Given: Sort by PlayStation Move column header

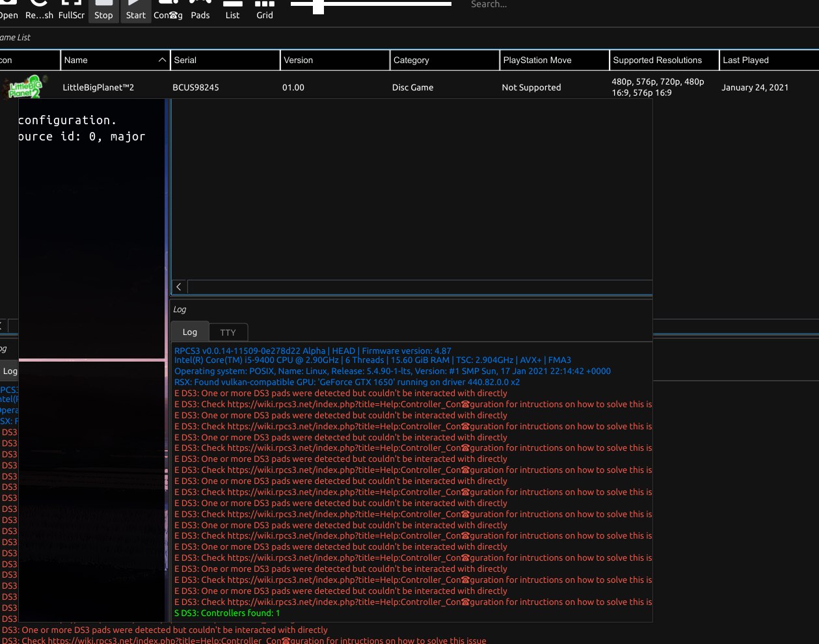Looking at the screenshot, I should (x=555, y=60).
